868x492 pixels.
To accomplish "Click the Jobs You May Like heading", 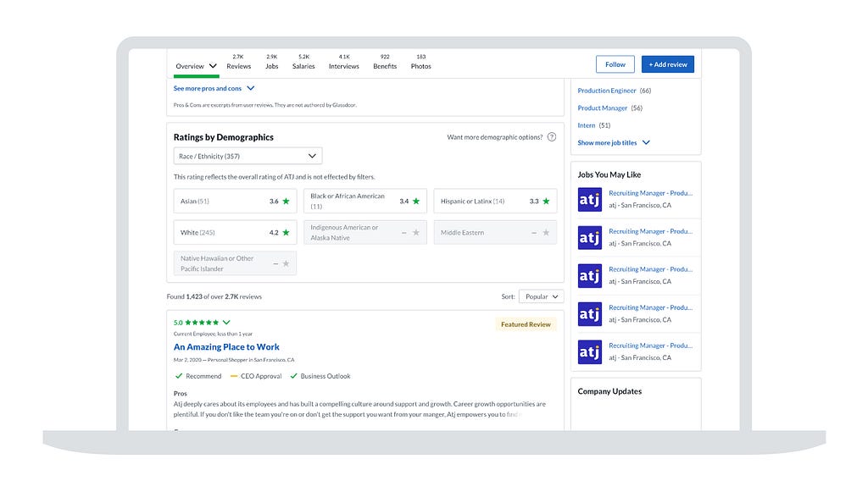I will click(609, 174).
